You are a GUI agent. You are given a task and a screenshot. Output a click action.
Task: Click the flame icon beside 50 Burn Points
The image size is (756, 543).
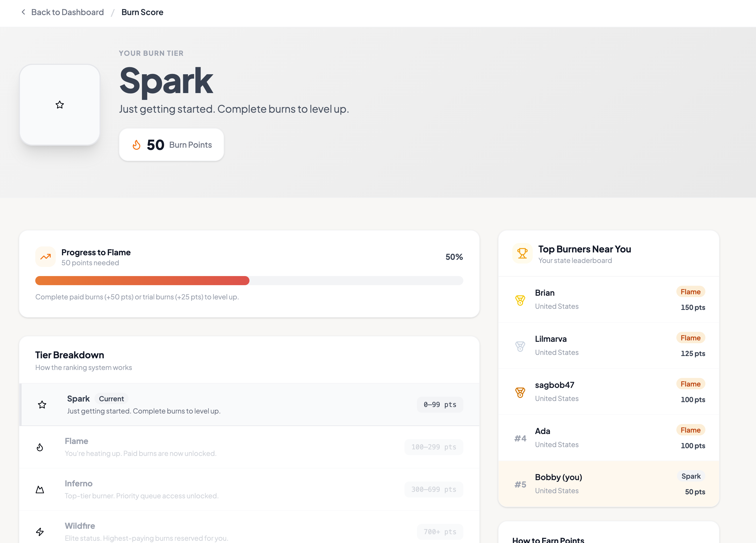tap(136, 145)
